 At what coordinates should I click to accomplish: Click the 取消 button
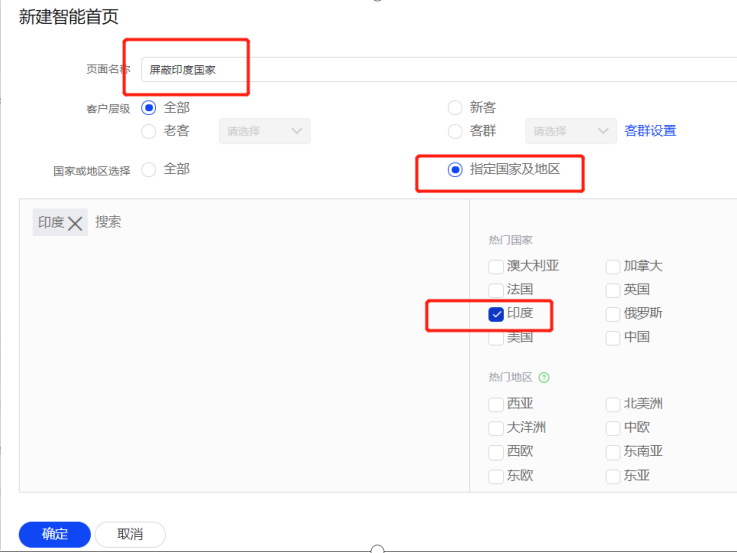coord(130,534)
